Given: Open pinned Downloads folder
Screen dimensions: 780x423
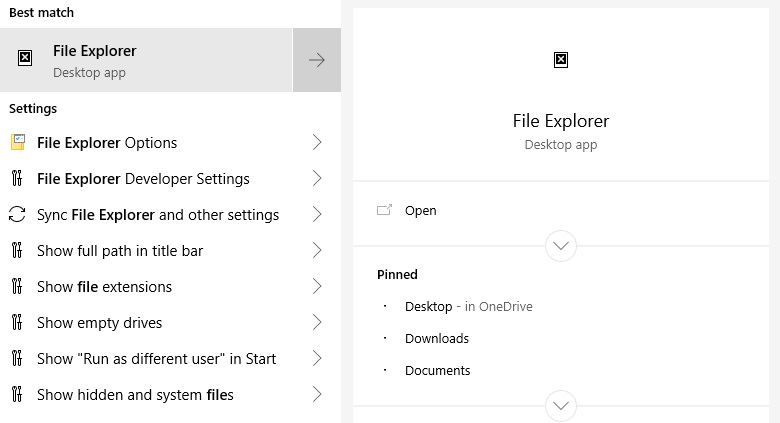Looking at the screenshot, I should [437, 338].
